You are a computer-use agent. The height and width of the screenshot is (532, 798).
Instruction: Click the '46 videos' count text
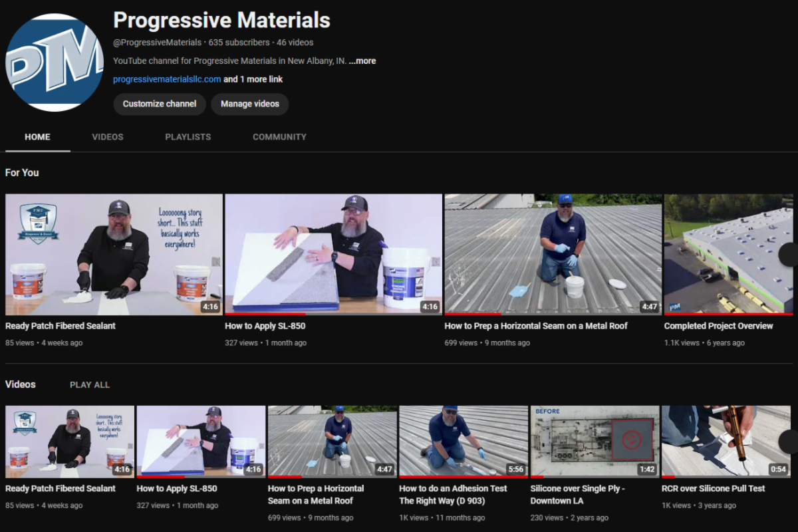pos(295,42)
